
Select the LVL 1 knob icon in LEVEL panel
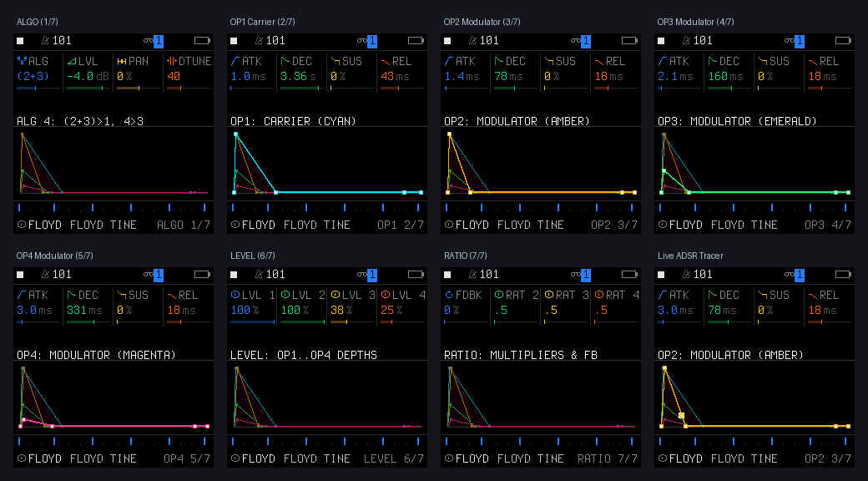[x=235, y=295]
